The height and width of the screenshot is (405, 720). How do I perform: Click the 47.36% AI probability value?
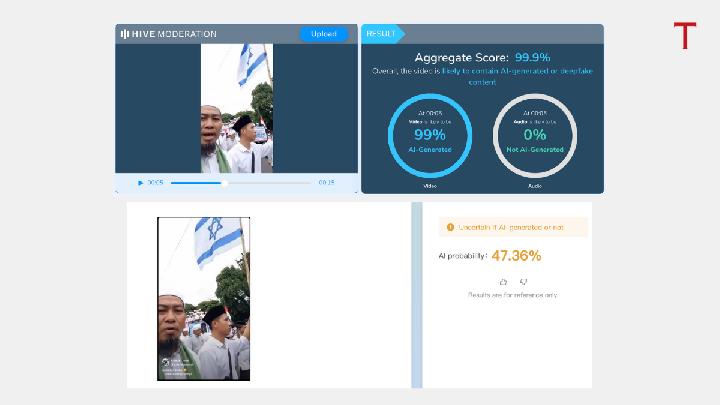click(516, 256)
